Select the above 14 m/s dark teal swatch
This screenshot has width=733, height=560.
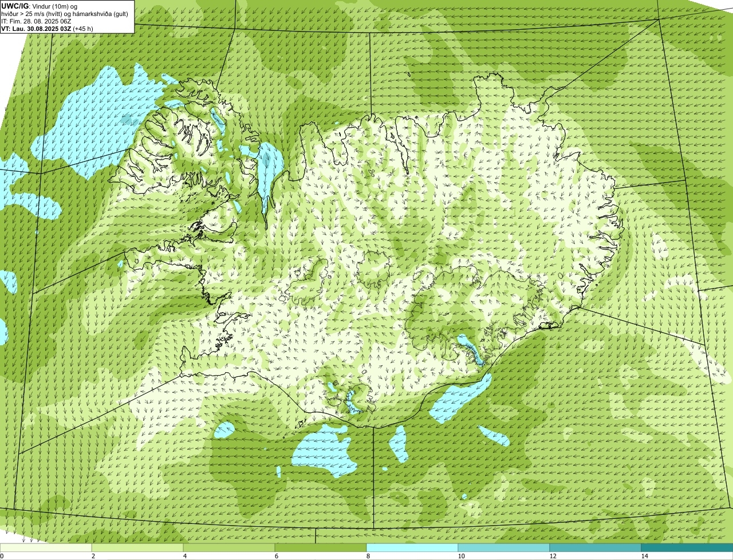tap(687, 547)
